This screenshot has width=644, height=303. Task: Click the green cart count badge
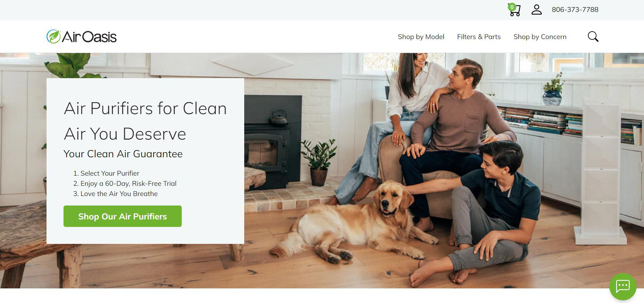click(x=512, y=7)
